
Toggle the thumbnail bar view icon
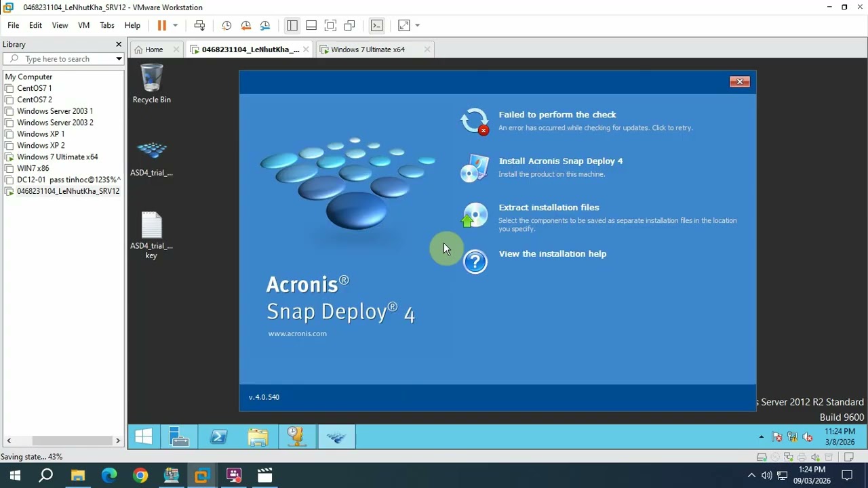[311, 25]
